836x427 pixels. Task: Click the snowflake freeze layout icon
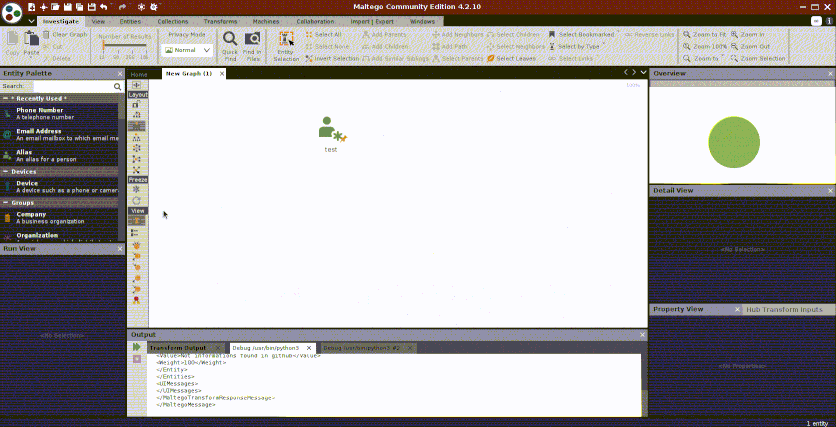[136, 189]
